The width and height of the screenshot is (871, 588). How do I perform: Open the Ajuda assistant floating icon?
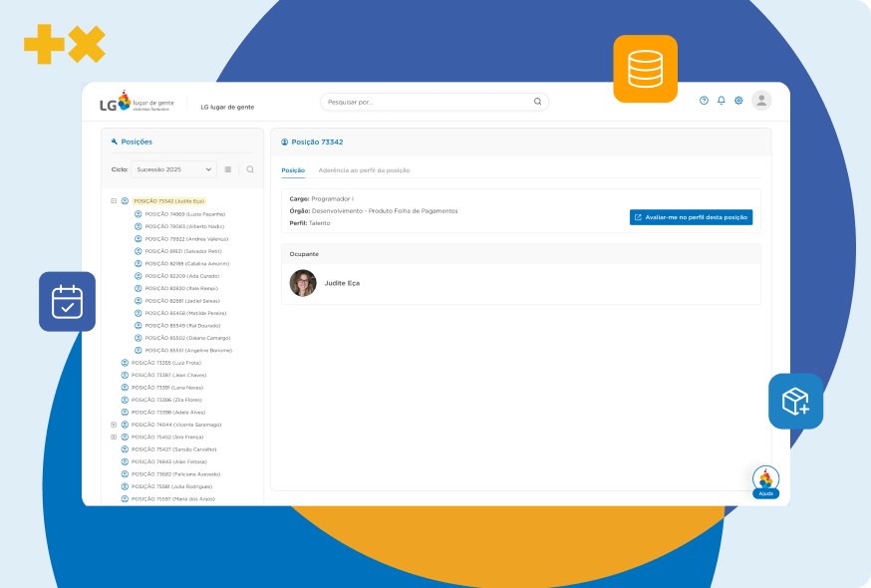(x=765, y=479)
